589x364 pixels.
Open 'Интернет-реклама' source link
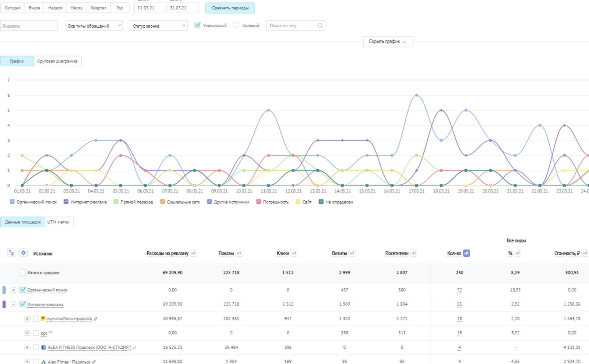pyautogui.click(x=45, y=304)
